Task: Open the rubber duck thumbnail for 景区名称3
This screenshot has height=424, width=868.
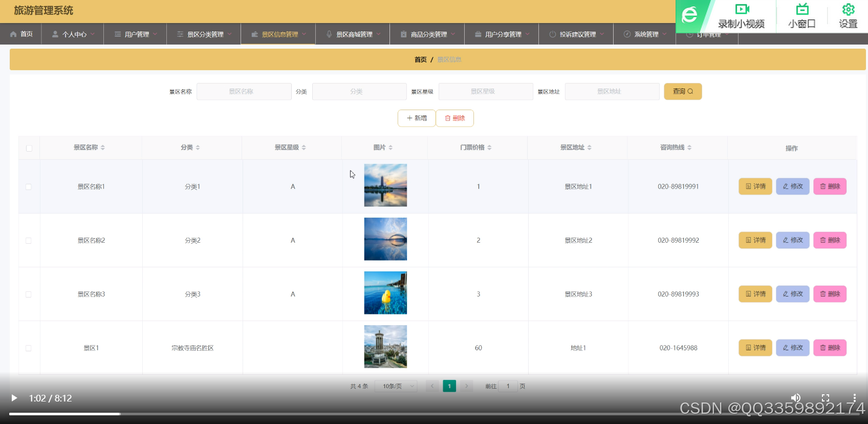Action: (x=385, y=293)
